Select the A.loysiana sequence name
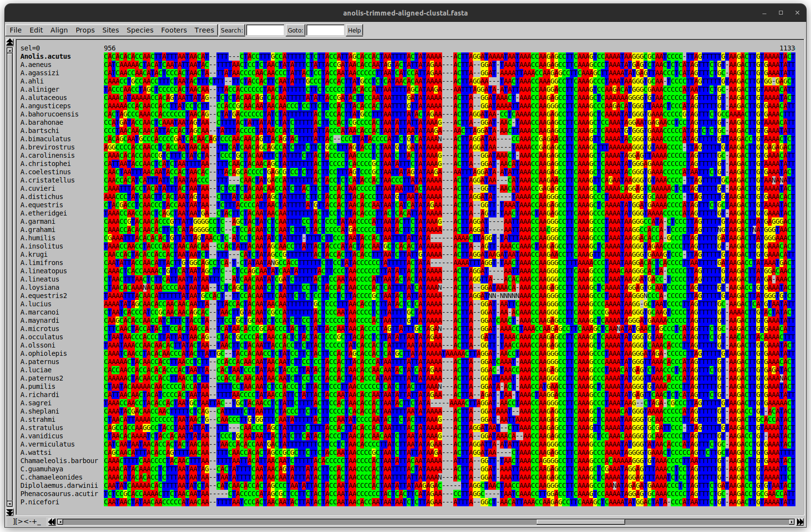 coord(40,287)
